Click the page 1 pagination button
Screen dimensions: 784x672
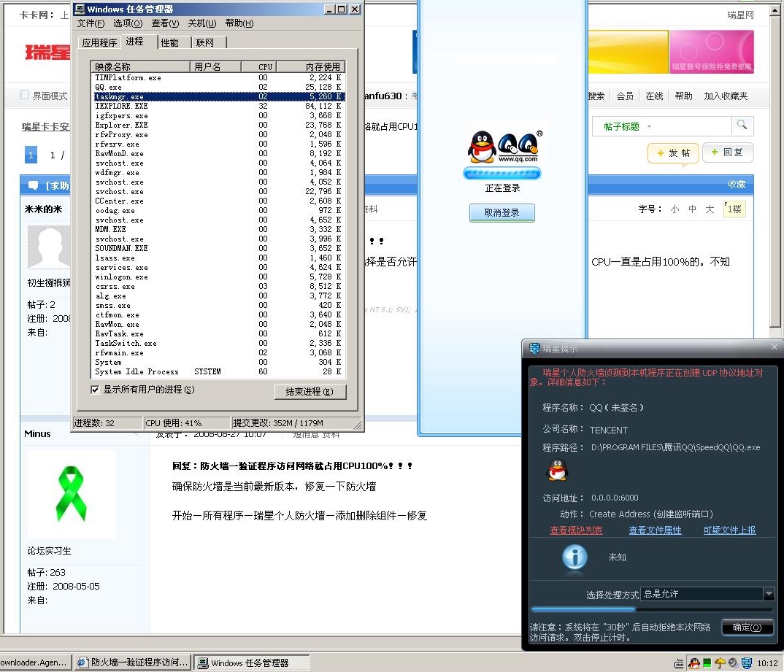tap(31, 155)
